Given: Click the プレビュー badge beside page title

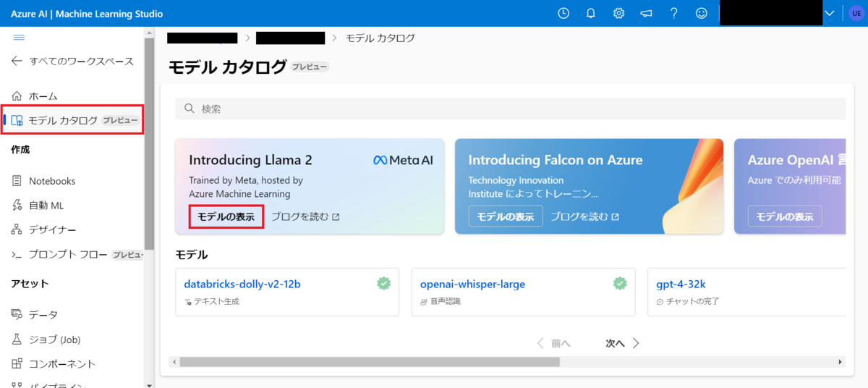Looking at the screenshot, I should 310,67.
